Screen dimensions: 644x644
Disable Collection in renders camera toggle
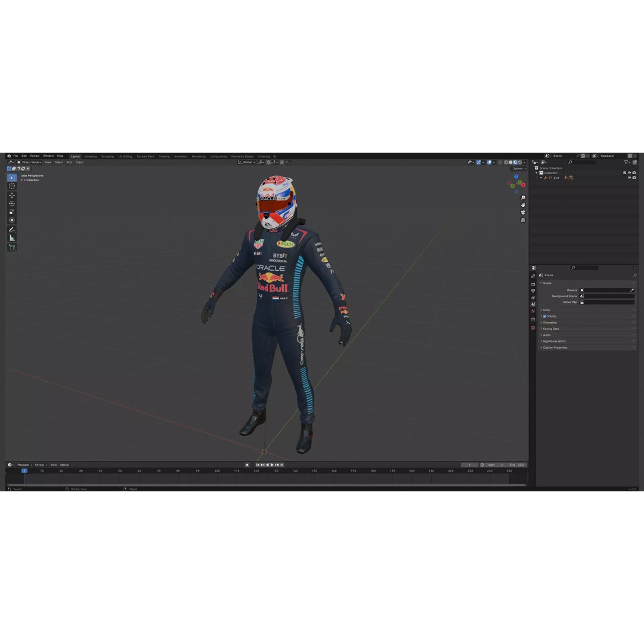(x=634, y=173)
